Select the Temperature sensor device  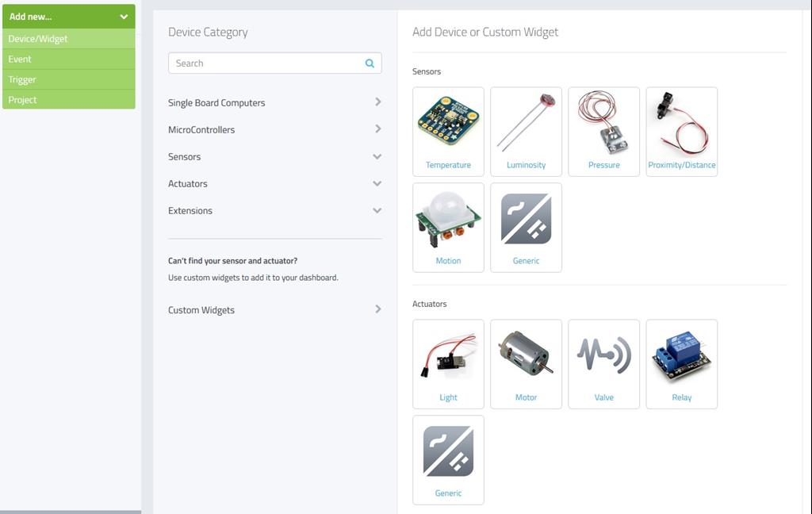coord(448,131)
